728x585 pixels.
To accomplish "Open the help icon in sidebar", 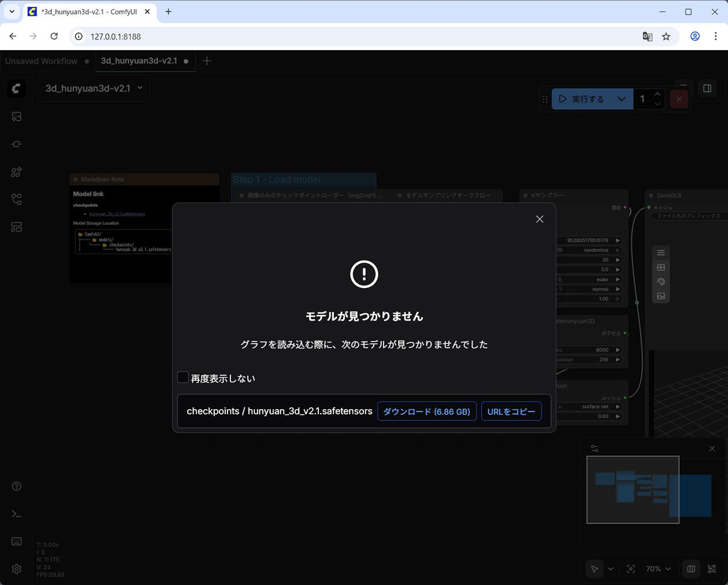I will point(16,486).
